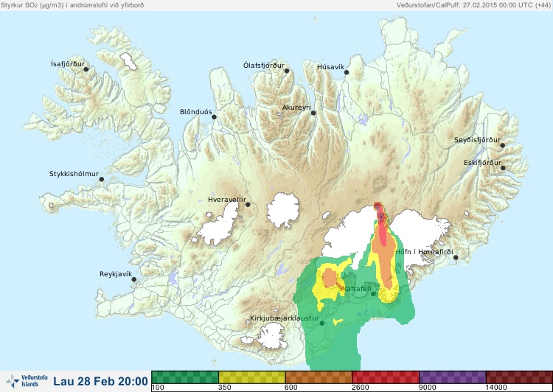Click the orange SO2 patch west of Skaftafell

(330, 278)
